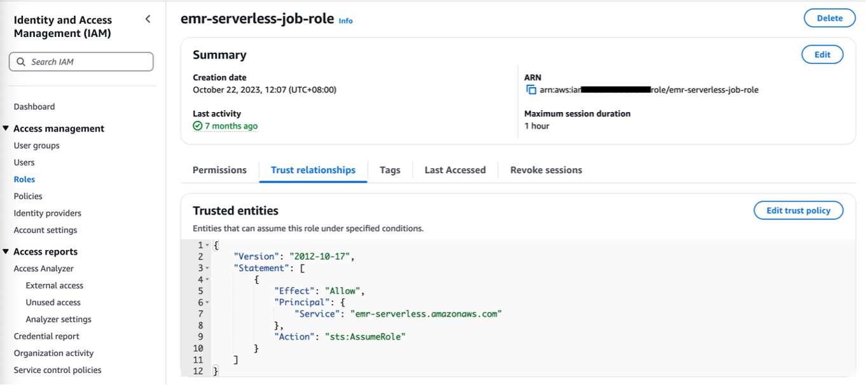Select the Revoke sessions tab
Screen dimensions: 868x385
pos(546,170)
